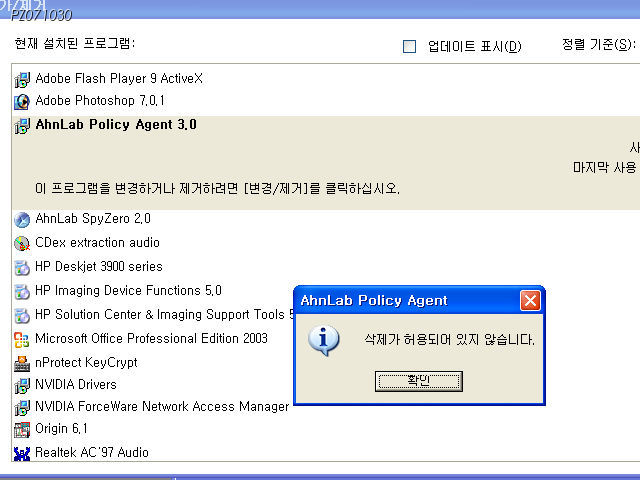Click the AhnLab Policy Agent 3.0 installer icon

click(22, 125)
